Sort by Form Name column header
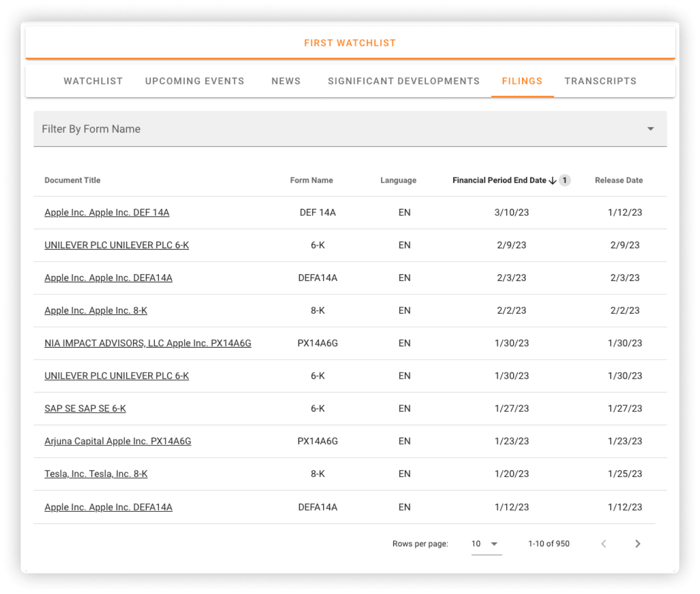This screenshot has height=594, width=700. (x=312, y=181)
